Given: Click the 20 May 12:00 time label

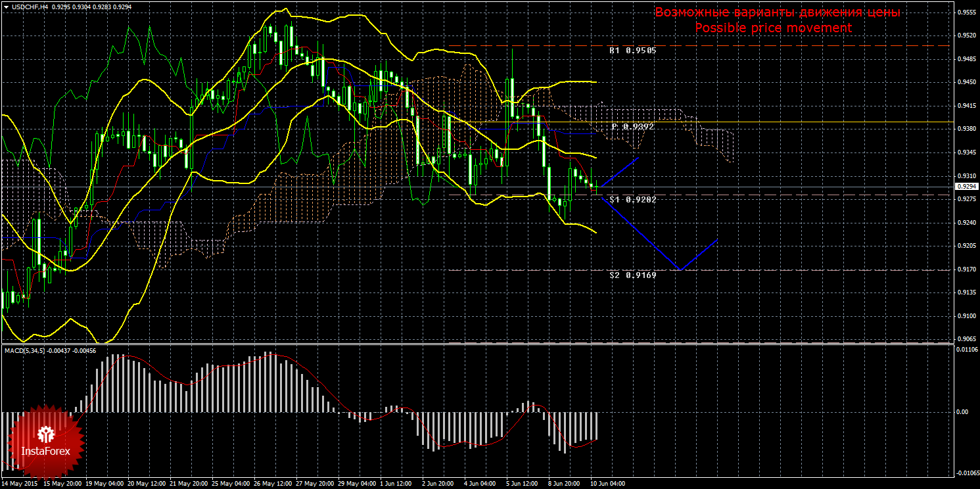Looking at the screenshot, I should [147, 484].
